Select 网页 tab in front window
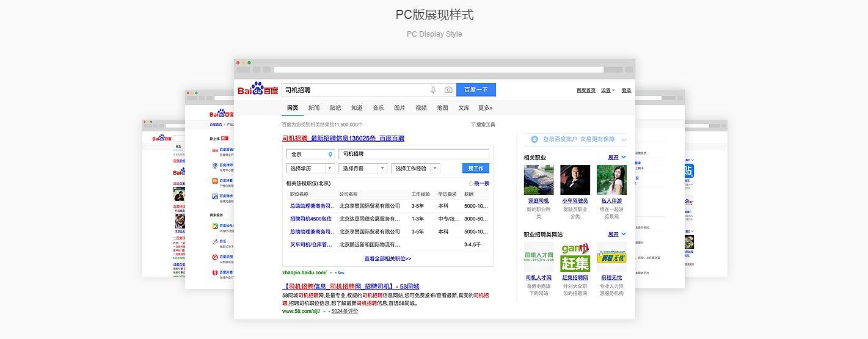The image size is (868, 339). coord(293,108)
